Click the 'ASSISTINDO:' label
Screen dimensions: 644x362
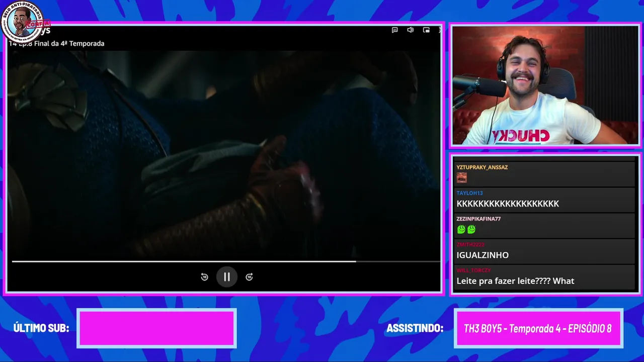[x=415, y=328]
